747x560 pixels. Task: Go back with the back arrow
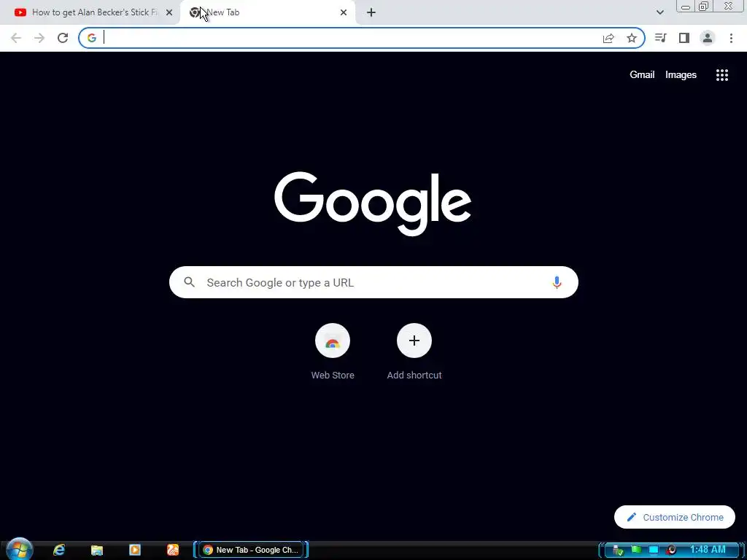coord(16,38)
